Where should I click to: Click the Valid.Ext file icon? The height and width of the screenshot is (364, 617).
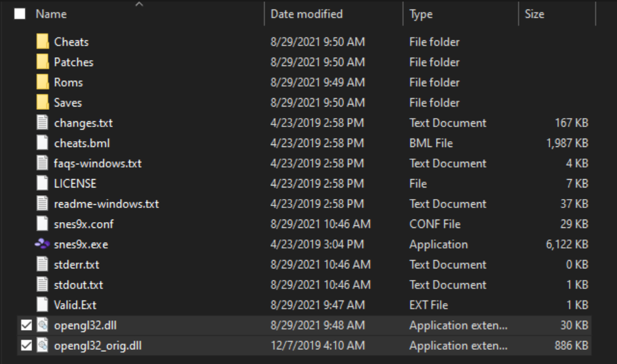pyautogui.click(x=42, y=304)
